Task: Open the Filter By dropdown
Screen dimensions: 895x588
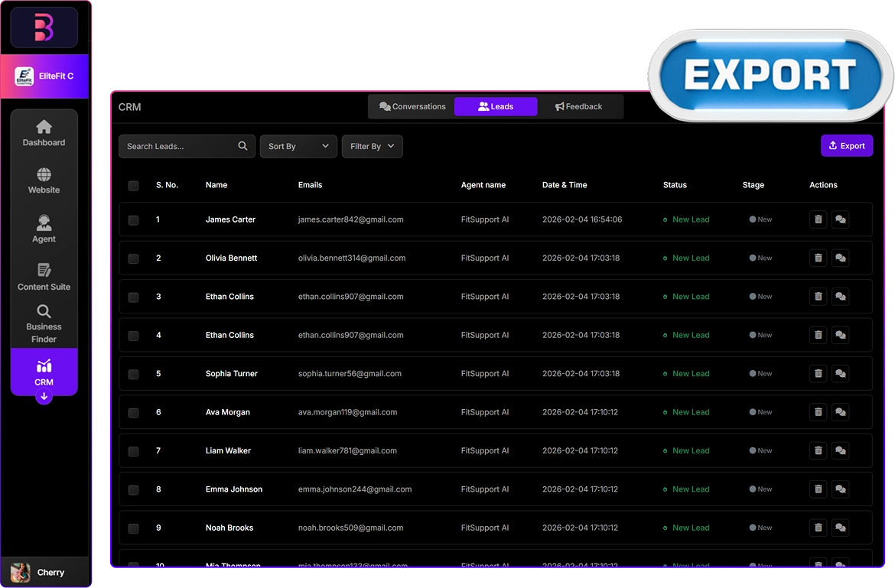Action: [372, 146]
